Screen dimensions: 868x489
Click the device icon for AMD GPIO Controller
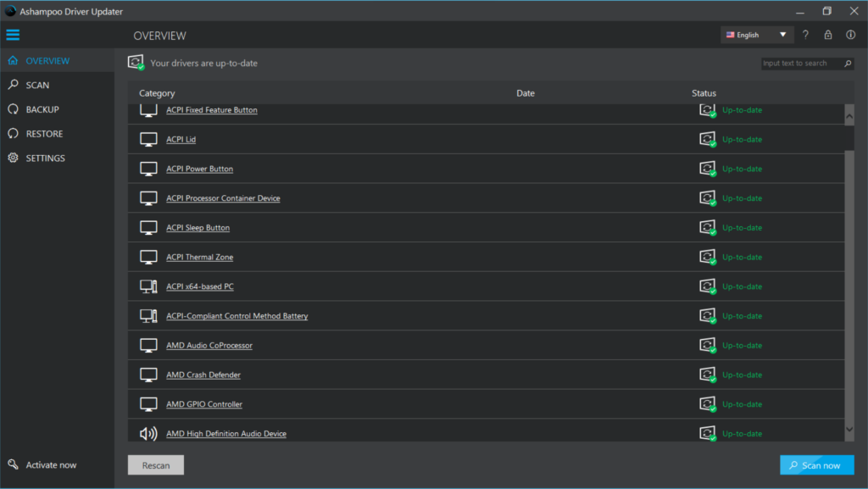(148, 404)
